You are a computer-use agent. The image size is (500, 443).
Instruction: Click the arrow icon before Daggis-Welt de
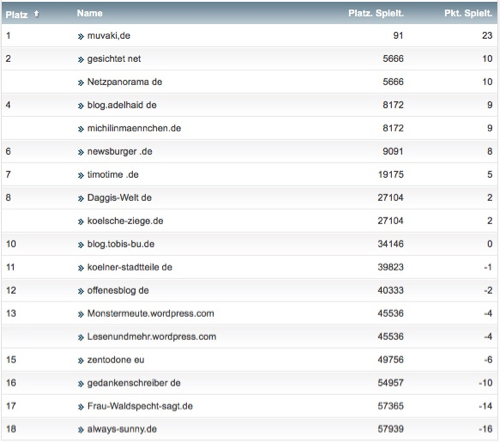(81, 199)
